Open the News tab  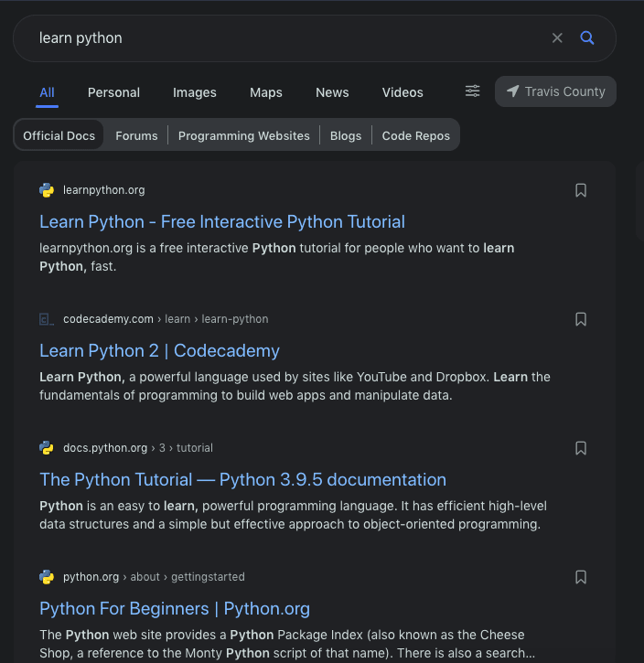[x=332, y=92]
